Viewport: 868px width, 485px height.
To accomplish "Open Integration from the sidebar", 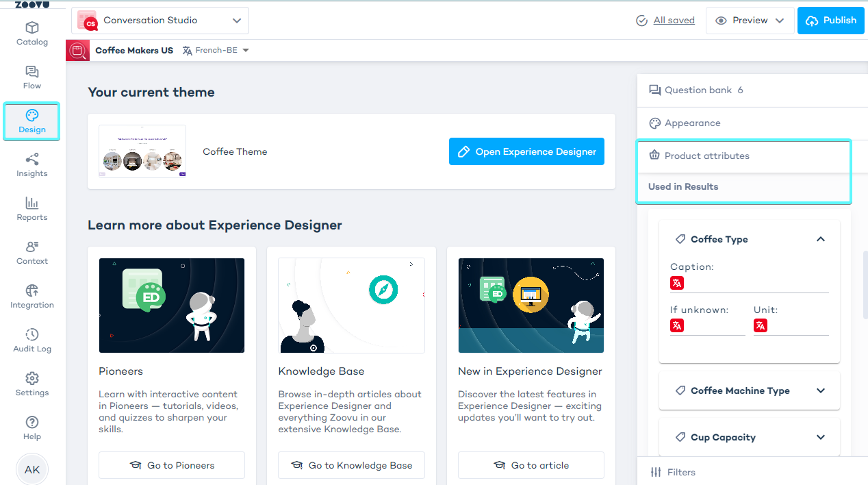I will (x=32, y=297).
